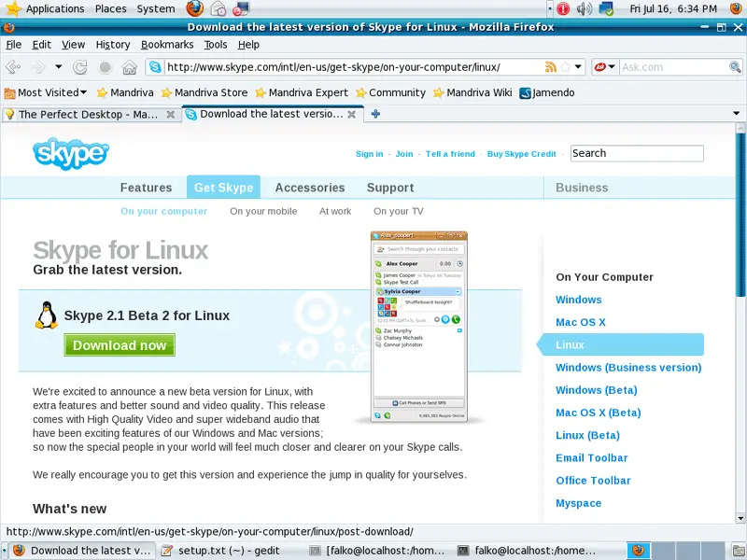The image size is (747, 560).
Task: Select On your mobile subnav link
Action: 263,211
